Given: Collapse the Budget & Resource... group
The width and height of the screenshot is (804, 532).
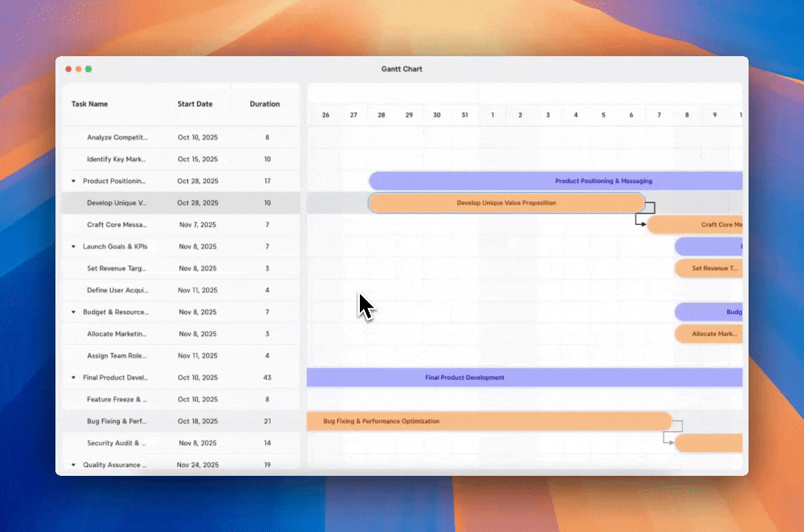Looking at the screenshot, I should [73, 312].
